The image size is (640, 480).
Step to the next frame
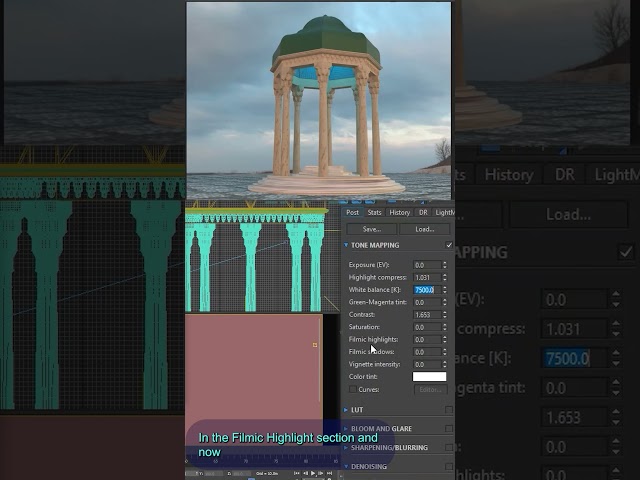(321, 473)
